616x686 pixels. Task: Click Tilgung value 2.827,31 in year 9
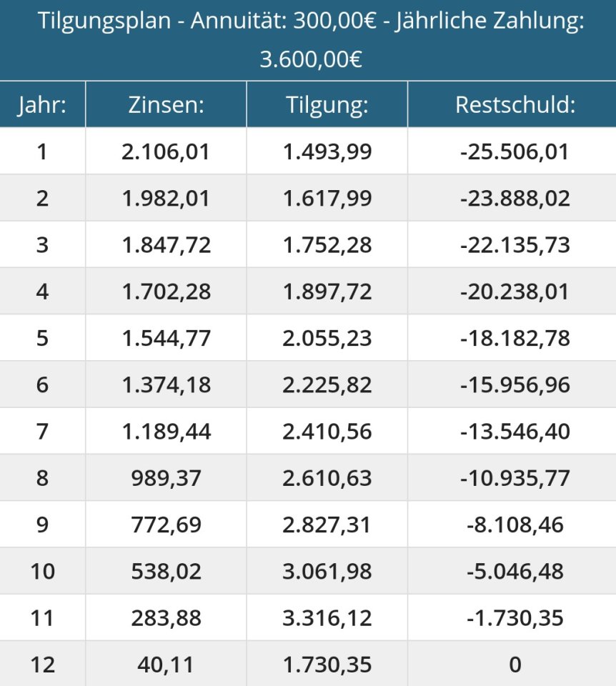[327, 525]
